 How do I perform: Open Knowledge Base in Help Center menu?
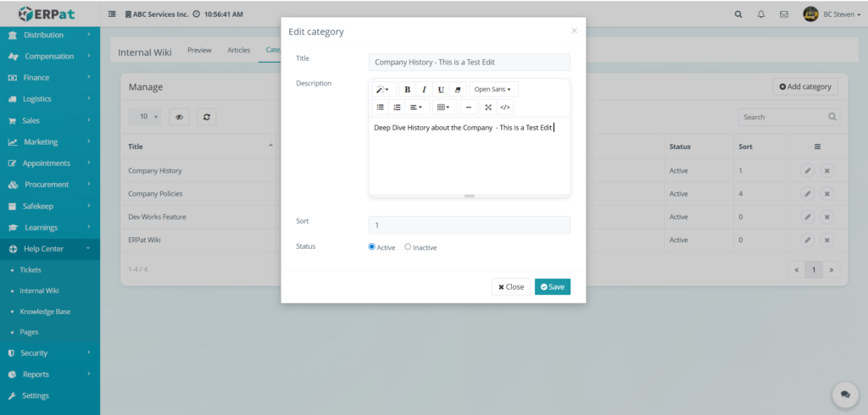pyautogui.click(x=45, y=312)
